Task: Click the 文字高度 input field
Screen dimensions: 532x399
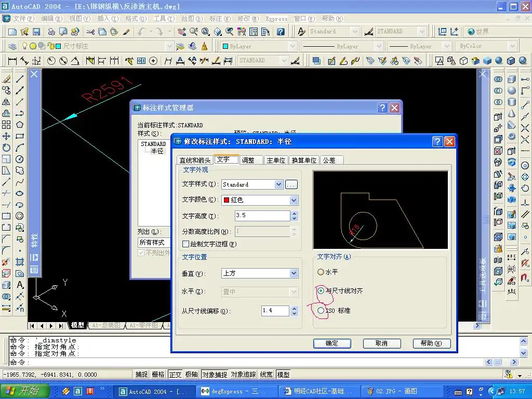Action: (x=262, y=216)
